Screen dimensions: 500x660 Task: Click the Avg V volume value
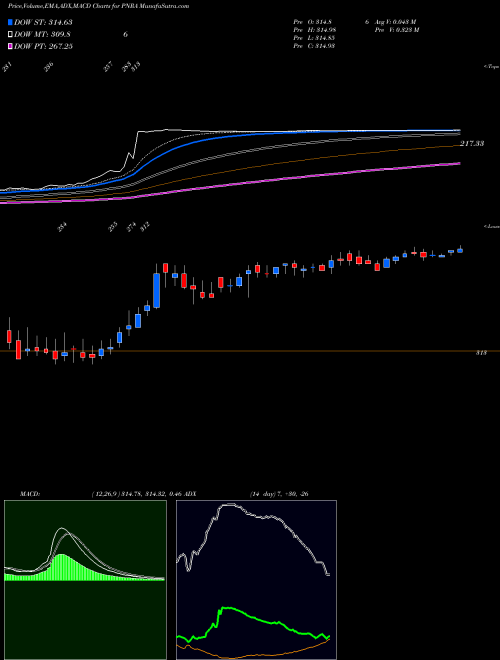point(406,21)
